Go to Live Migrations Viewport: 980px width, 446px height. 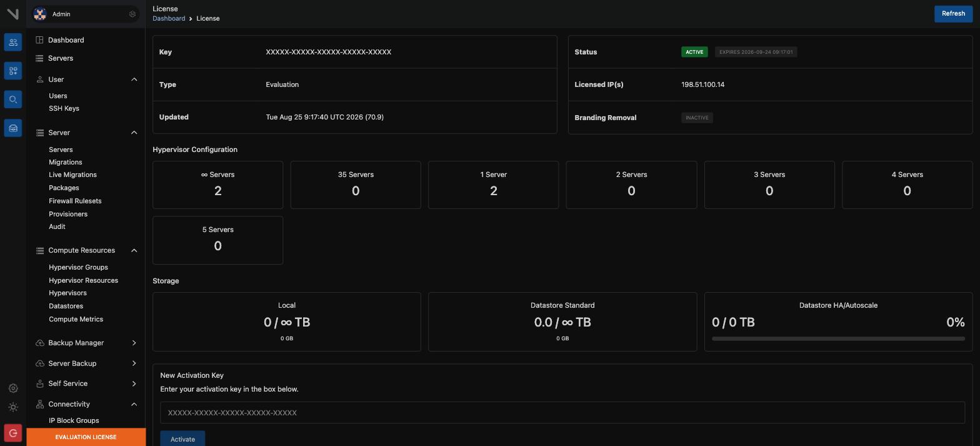[72, 175]
